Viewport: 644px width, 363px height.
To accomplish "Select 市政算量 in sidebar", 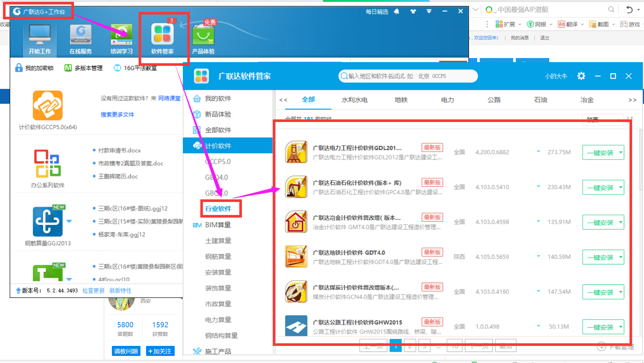I will click(x=218, y=304).
